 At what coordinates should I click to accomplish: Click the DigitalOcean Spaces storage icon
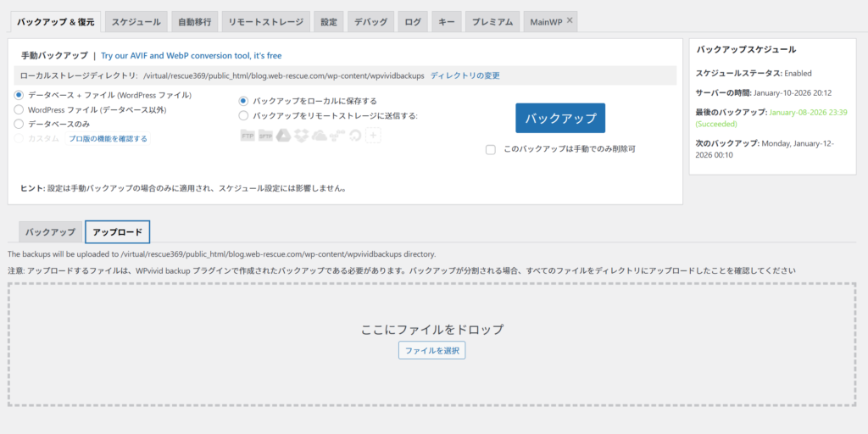(x=354, y=136)
